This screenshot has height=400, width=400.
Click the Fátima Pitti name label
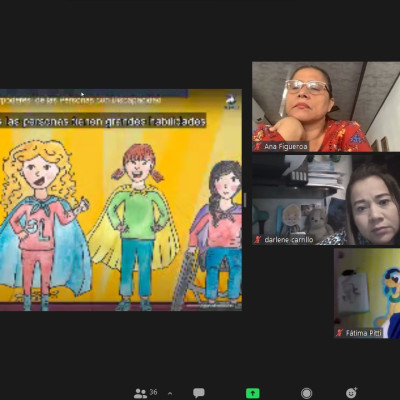coord(364,333)
